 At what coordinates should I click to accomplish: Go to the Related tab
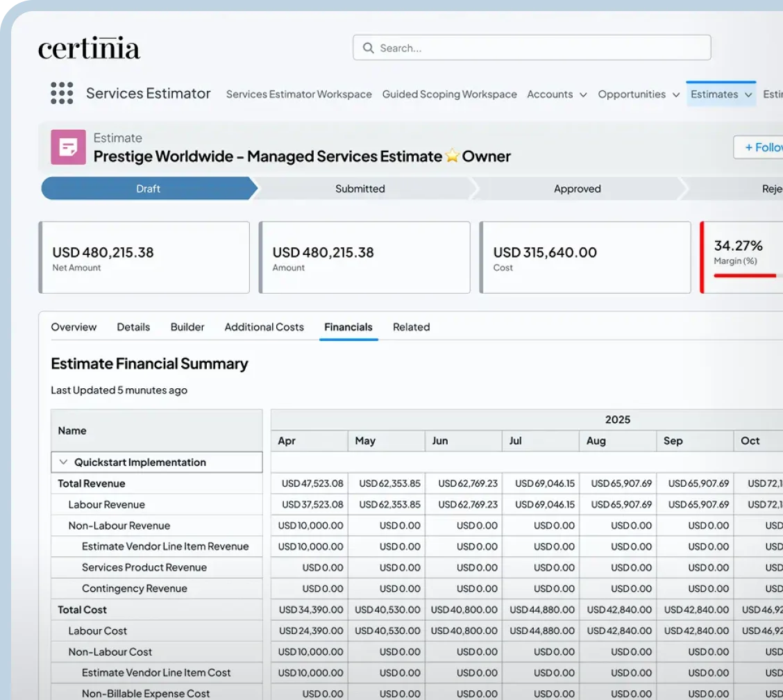click(x=411, y=327)
